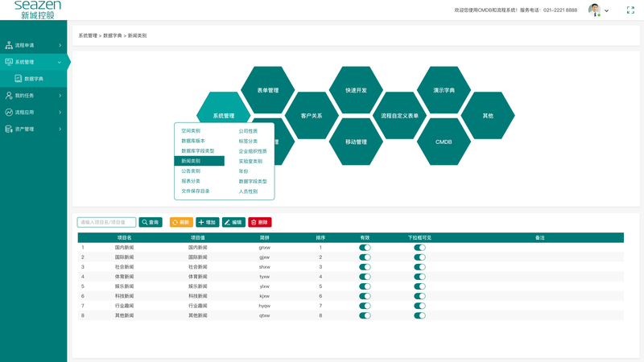
Task: Expand the 资产管理 sidebar arrow
Action: click(x=60, y=129)
